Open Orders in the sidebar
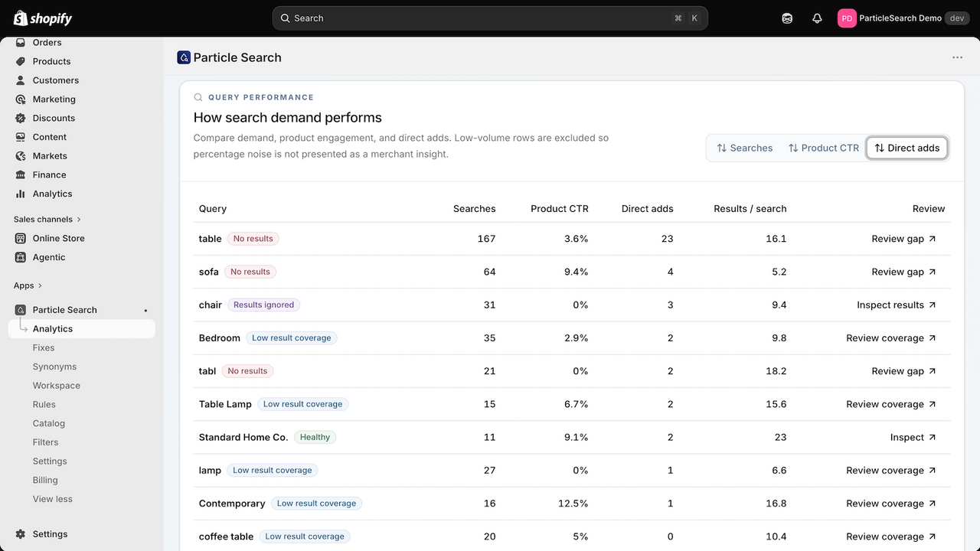 (47, 43)
